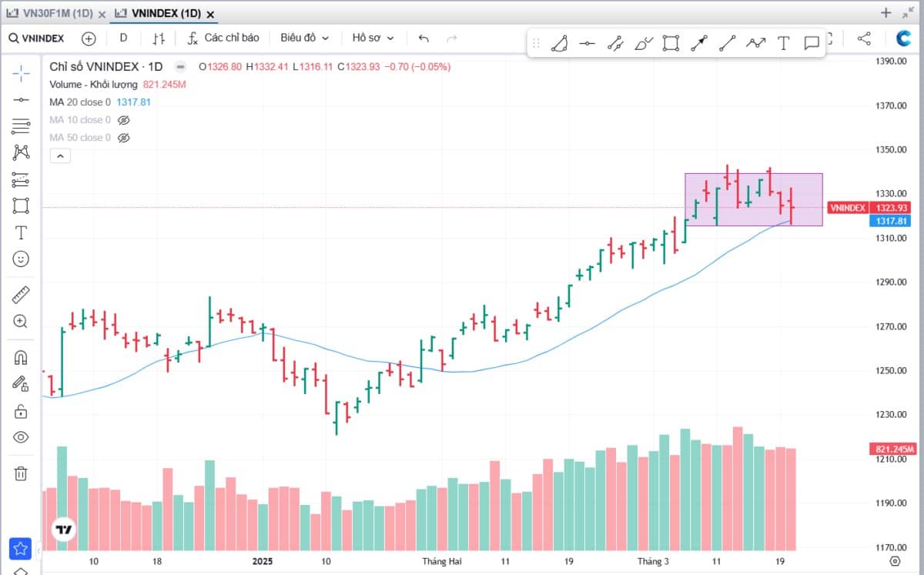Pick the text tool in floating toolbar
The height and width of the screenshot is (575, 924).
784,43
